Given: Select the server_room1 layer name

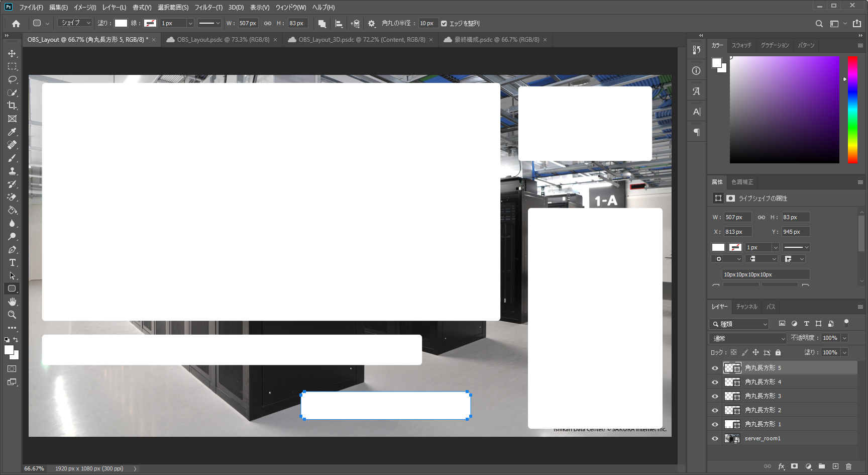Looking at the screenshot, I should coord(763,438).
